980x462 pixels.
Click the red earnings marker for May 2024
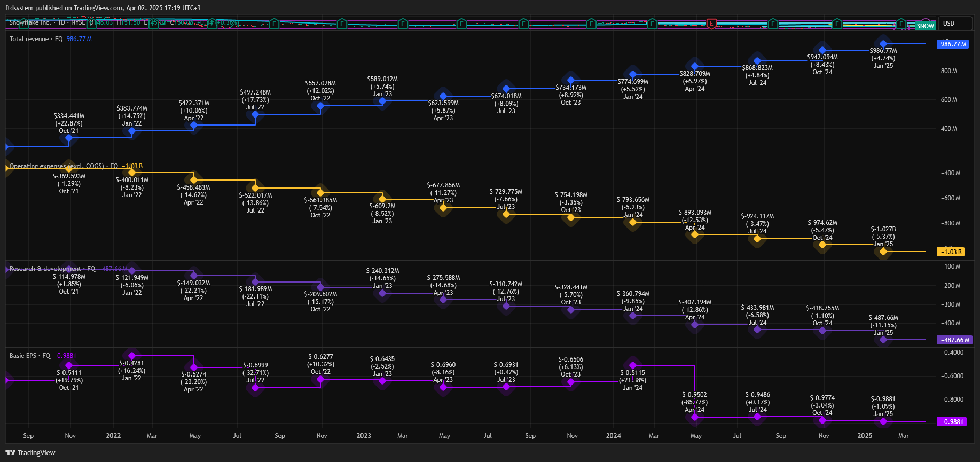pos(711,24)
